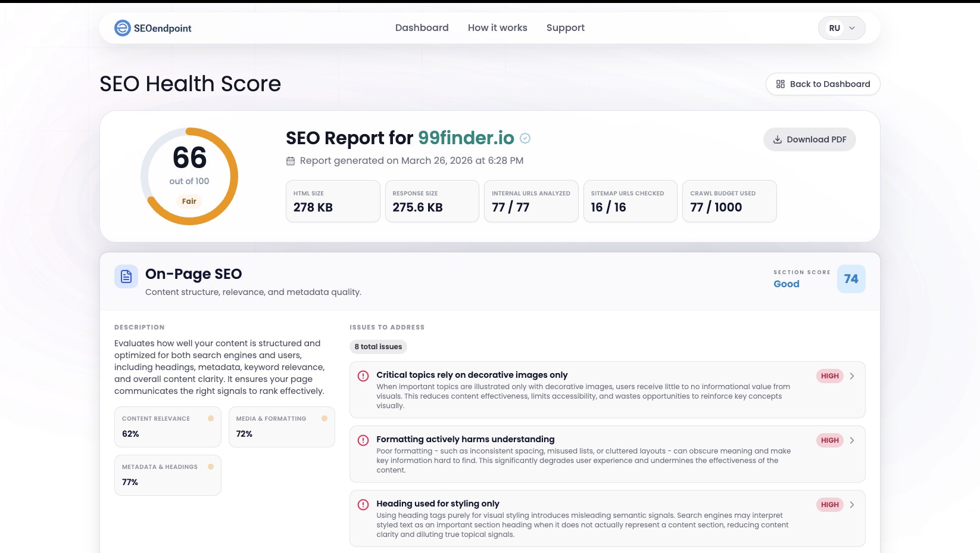Click the Back to Dashboard button
Viewport: 980px width, 553px height.
(823, 84)
